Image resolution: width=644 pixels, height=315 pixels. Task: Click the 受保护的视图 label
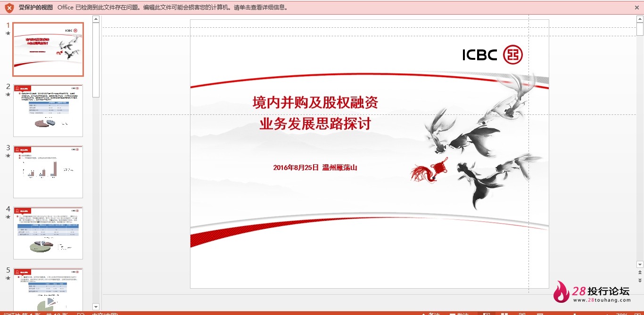pos(36,8)
